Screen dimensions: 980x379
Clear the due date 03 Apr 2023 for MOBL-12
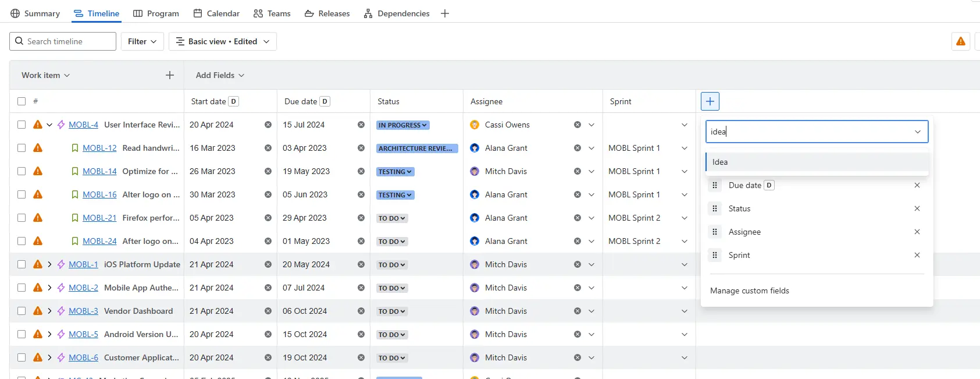[x=361, y=148]
